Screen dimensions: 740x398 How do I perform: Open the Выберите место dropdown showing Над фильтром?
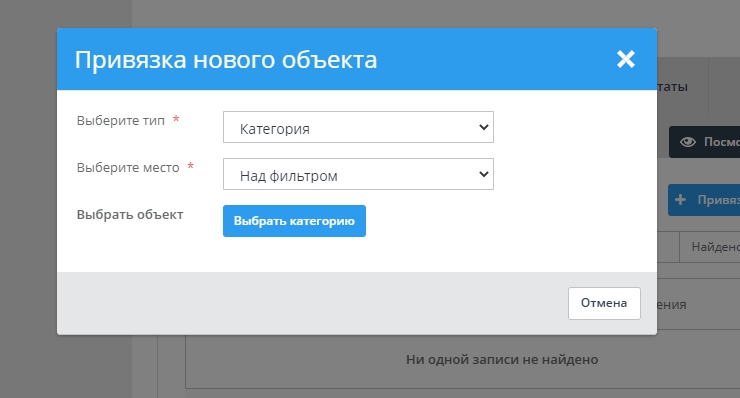(x=358, y=174)
